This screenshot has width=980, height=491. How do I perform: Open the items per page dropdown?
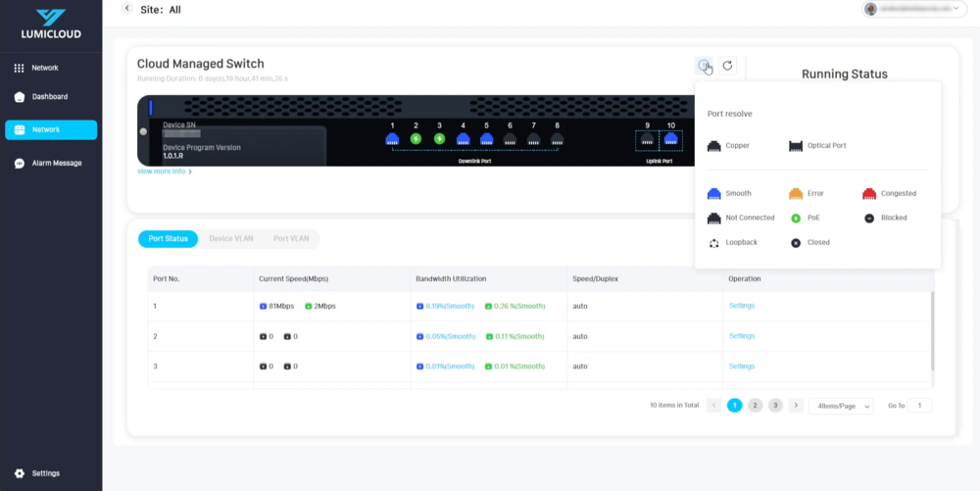(841, 406)
